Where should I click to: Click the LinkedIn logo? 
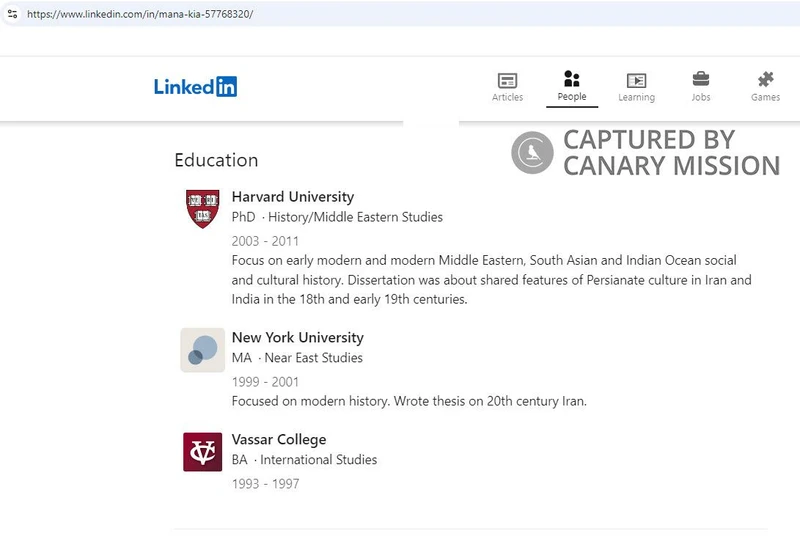pos(195,87)
